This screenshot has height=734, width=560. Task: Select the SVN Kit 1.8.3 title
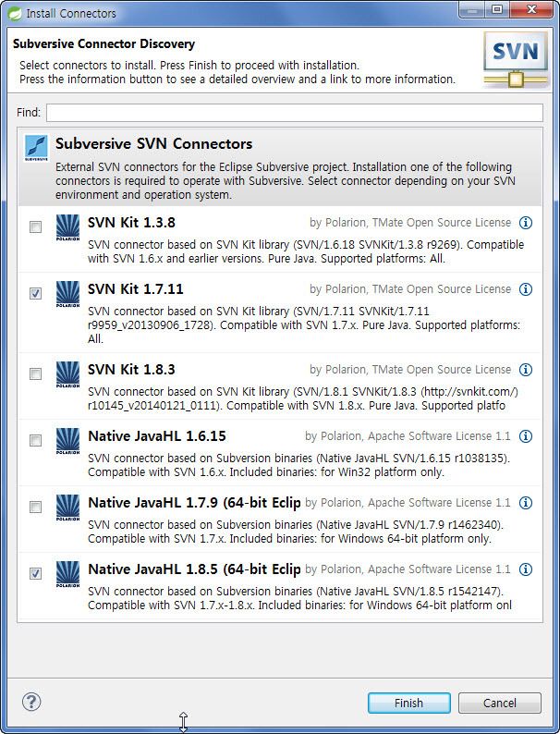pos(131,370)
